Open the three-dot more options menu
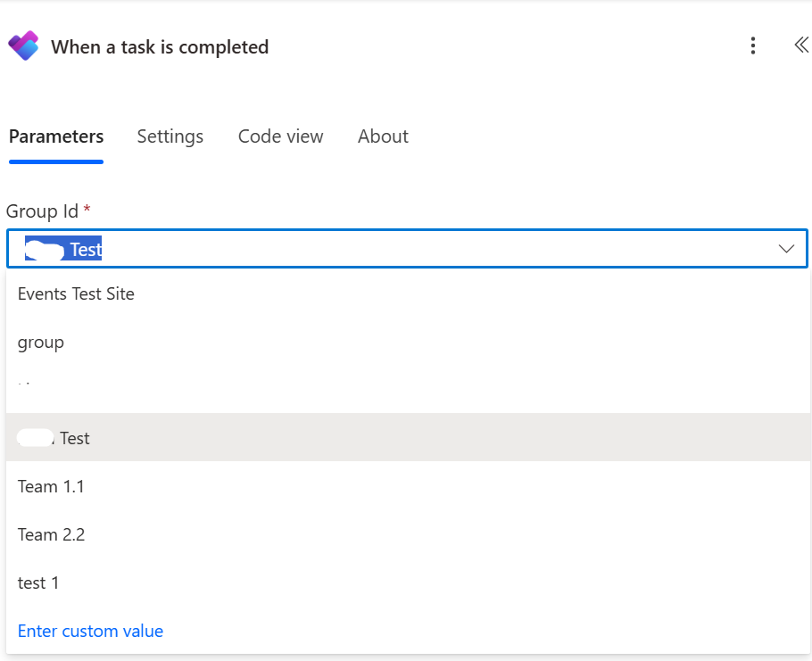 click(753, 45)
